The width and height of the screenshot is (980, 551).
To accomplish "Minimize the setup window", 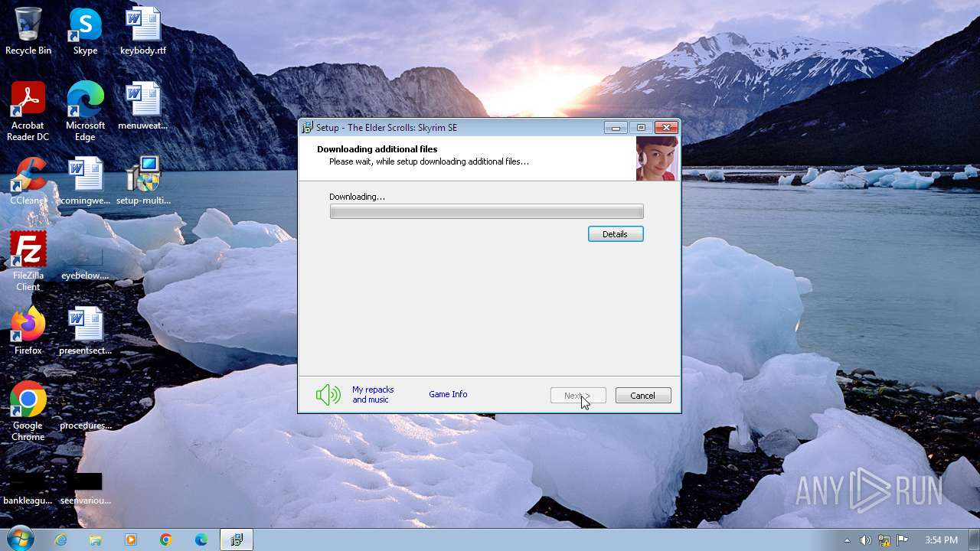I will pos(616,128).
